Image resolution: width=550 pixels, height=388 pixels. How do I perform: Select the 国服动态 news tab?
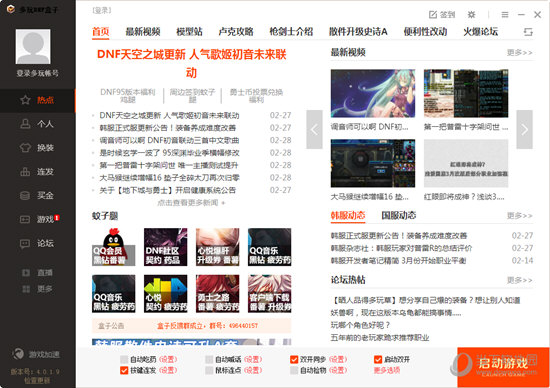coord(399,215)
